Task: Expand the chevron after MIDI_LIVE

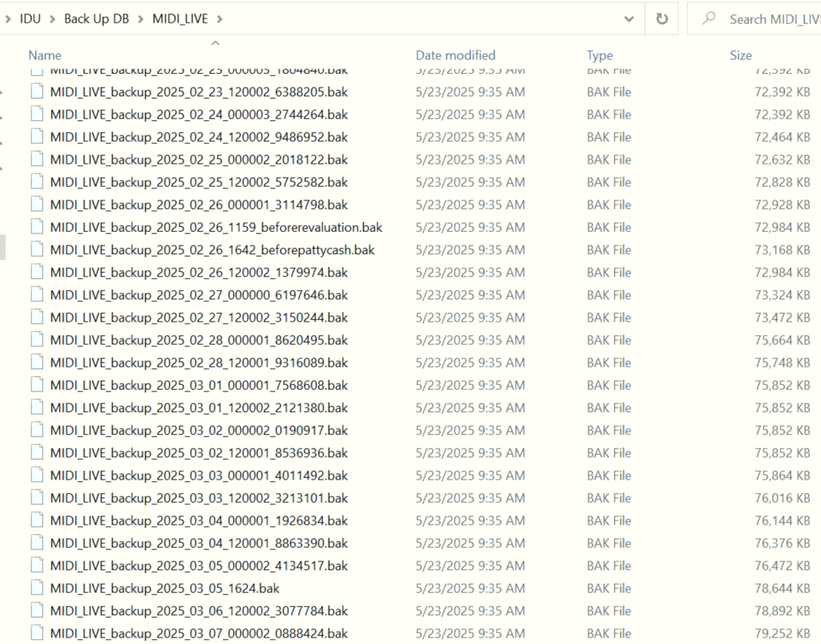Action: tap(220, 19)
